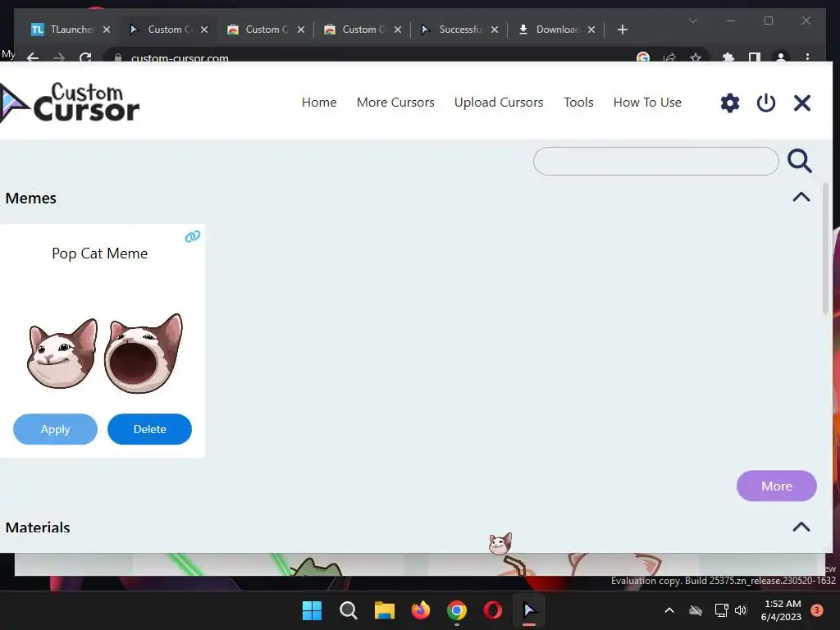Collapse the Memes section
This screenshot has height=630, width=840.
pos(801,197)
